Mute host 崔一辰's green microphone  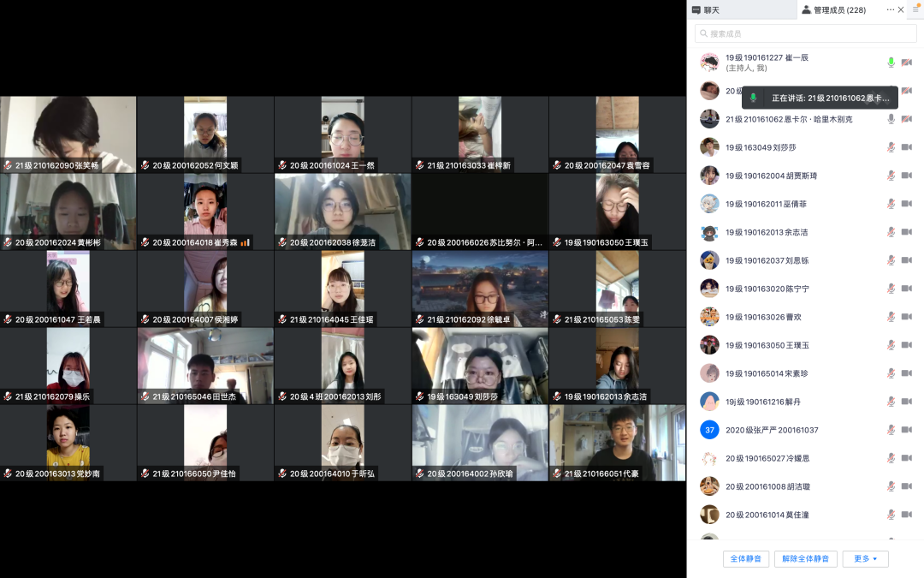[x=891, y=63]
